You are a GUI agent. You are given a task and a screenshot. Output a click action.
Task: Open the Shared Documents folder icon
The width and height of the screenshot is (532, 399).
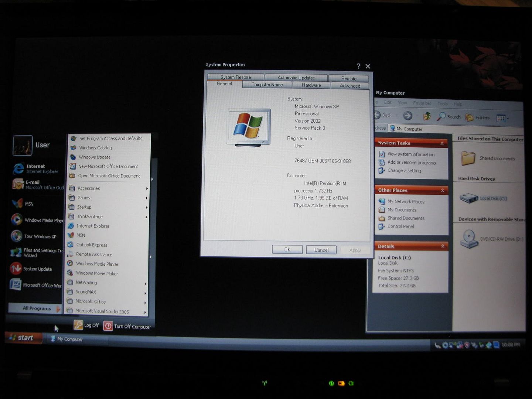pyautogui.click(x=468, y=158)
